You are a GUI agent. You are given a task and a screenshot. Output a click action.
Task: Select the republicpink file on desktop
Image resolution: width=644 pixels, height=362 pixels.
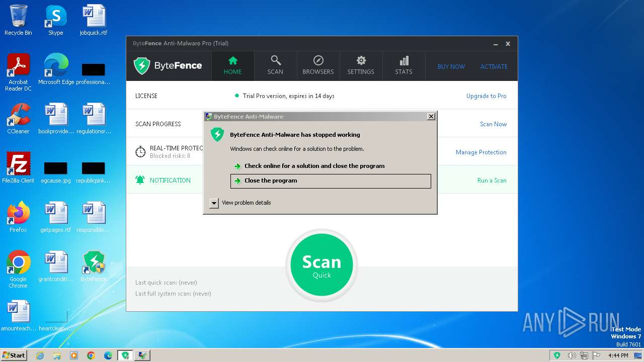pyautogui.click(x=94, y=172)
